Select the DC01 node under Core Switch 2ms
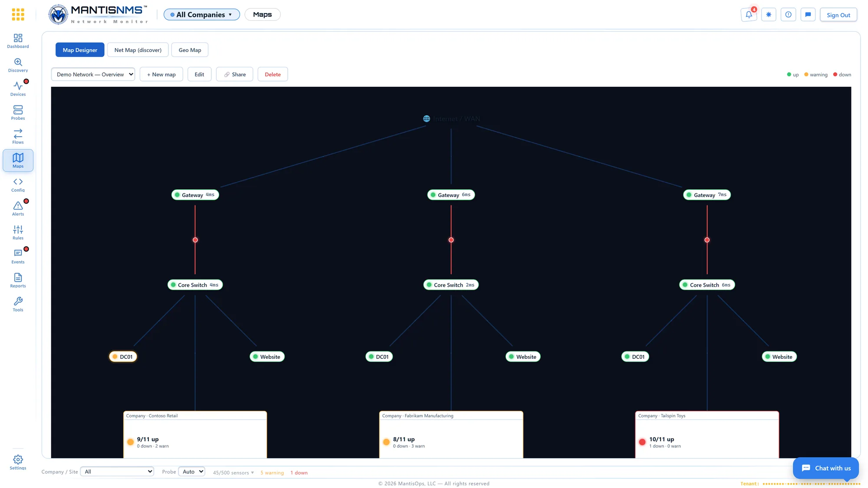 379,357
